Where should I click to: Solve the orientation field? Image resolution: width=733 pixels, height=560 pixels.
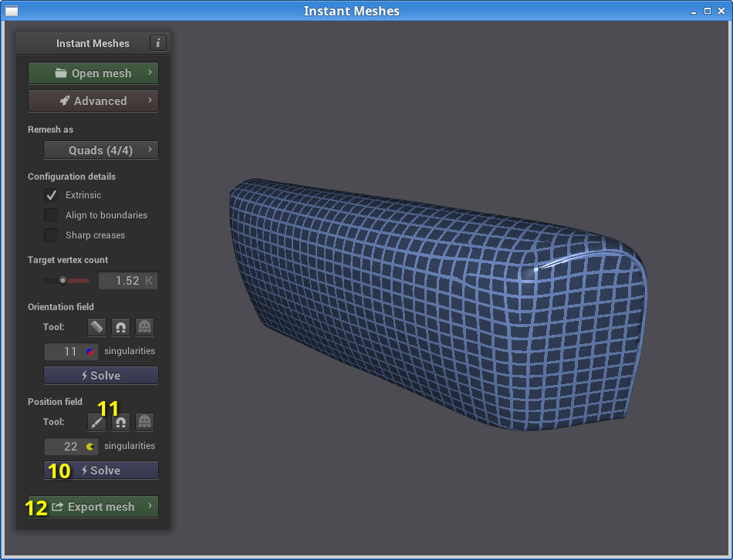pos(101,376)
